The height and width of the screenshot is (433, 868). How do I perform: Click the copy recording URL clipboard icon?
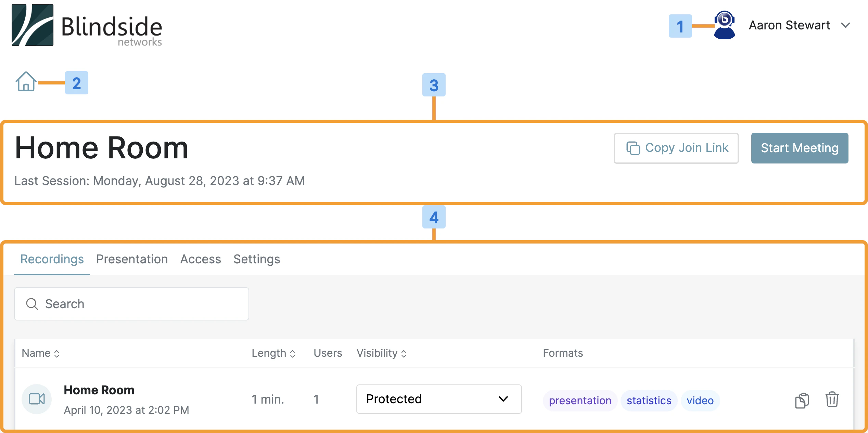(802, 400)
